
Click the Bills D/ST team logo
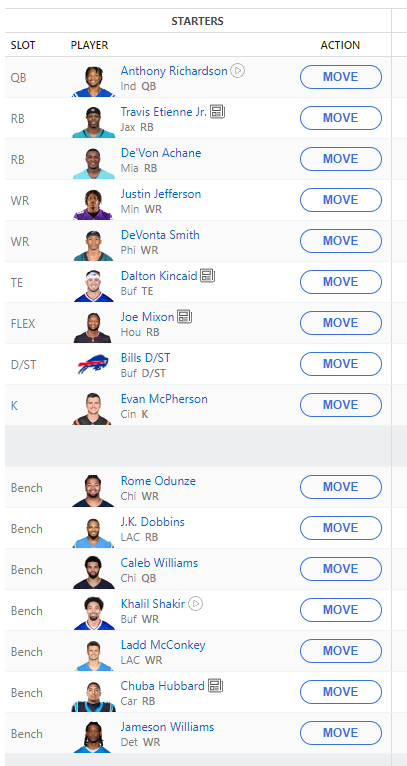pyautogui.click(x=93, y=364)
